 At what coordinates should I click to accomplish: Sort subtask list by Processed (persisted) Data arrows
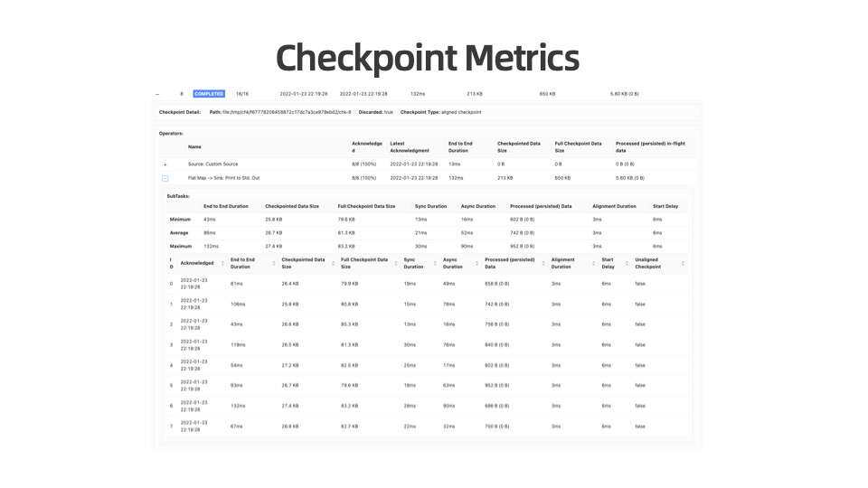pyautogui.click(x=543, y=263)
